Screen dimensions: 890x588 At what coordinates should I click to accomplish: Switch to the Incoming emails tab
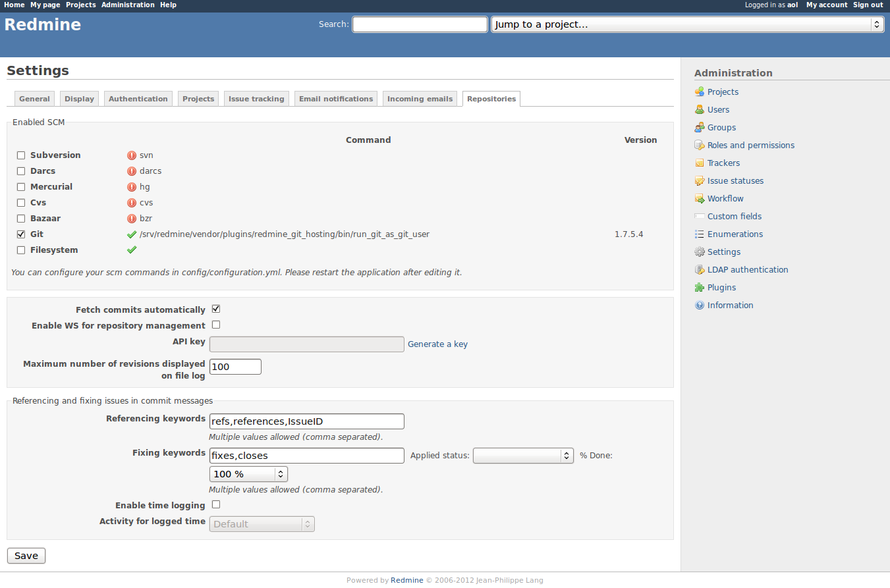(420, 99)
